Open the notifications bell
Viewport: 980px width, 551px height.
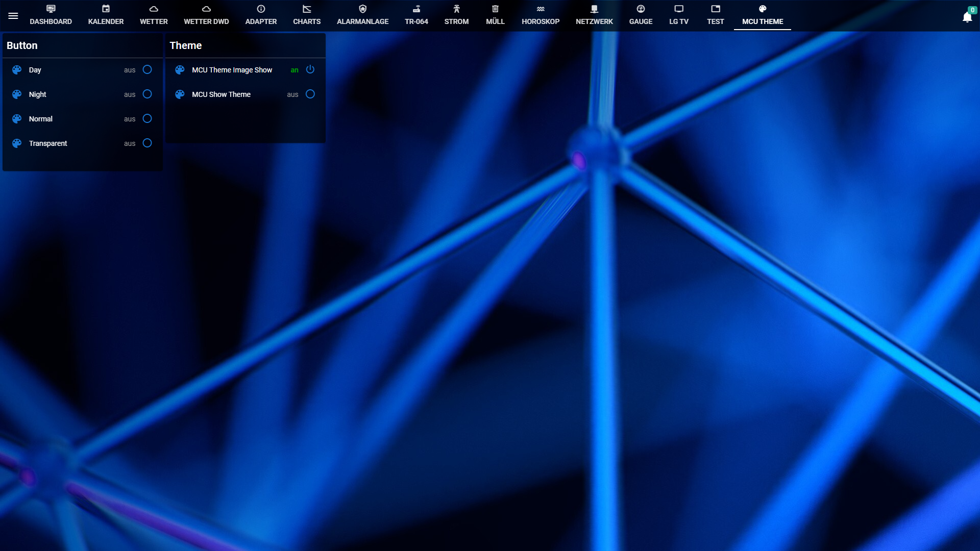(967, 17)
